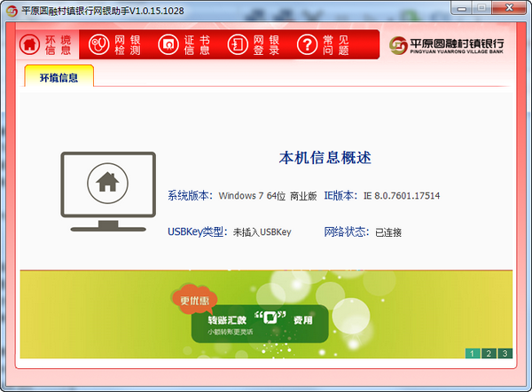532x392 pixels.
Task: Minimize the 网银助手 window
Action: coord(461,8)
